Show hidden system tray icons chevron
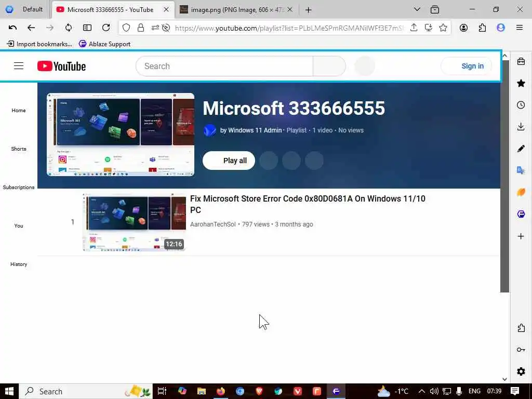Viewport: 532px width, 399px height. [422, 391]
